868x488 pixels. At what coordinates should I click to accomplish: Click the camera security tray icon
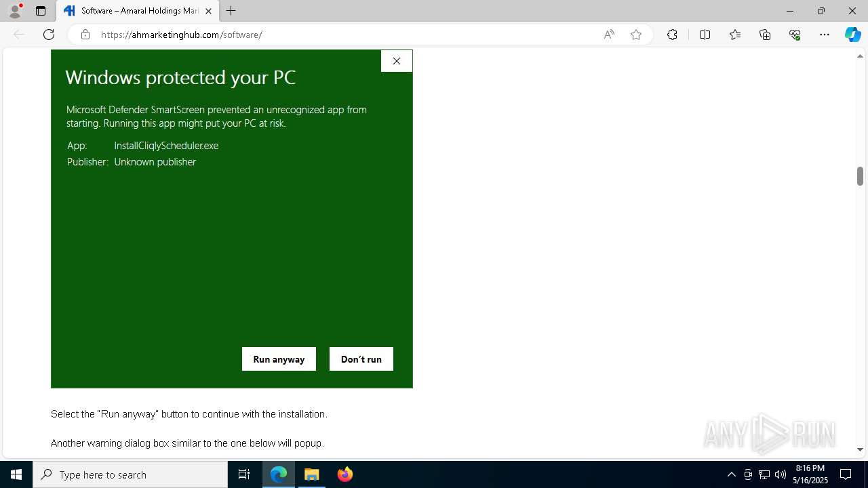748,474
